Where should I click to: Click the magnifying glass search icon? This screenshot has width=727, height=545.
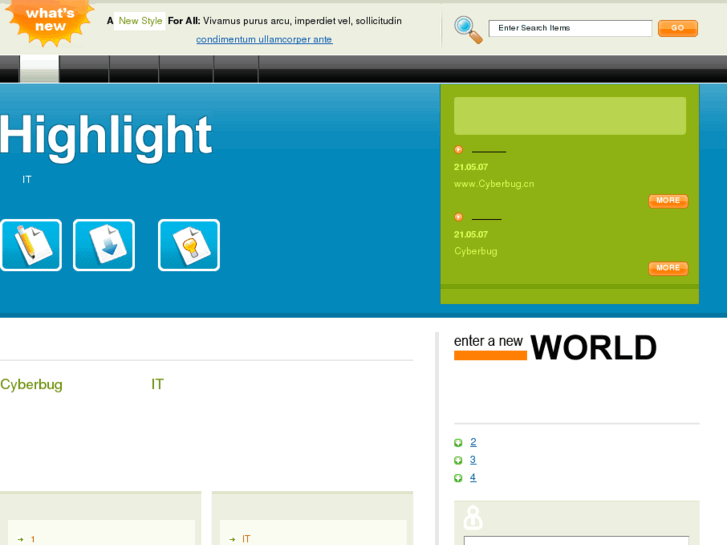468,30
